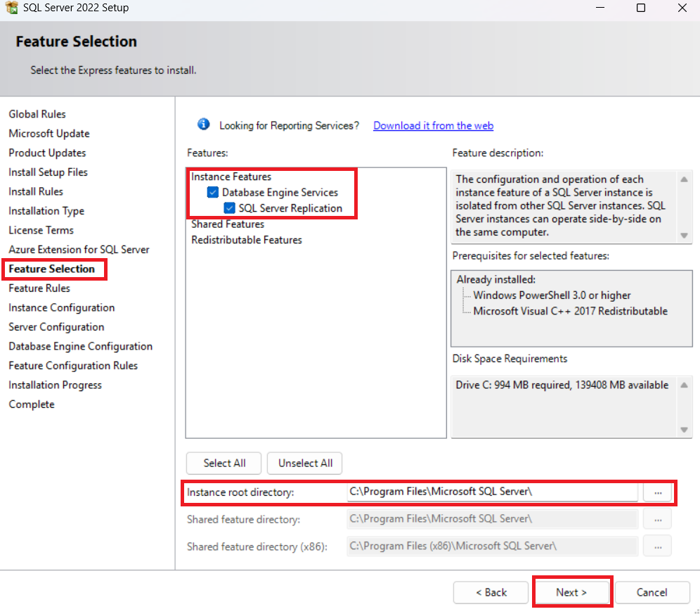
Task: Open the browse ellipsis for Instance root directory
Action: (659, 492)
